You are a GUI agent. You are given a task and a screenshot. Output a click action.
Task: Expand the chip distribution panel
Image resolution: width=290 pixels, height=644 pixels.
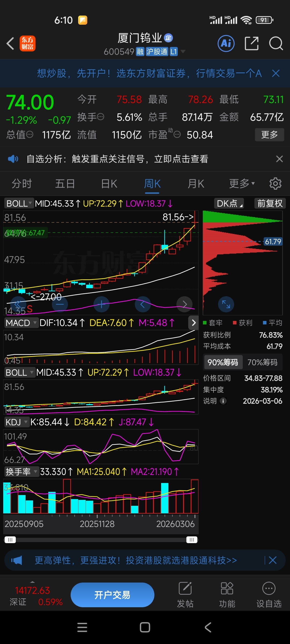pos(226,304)
